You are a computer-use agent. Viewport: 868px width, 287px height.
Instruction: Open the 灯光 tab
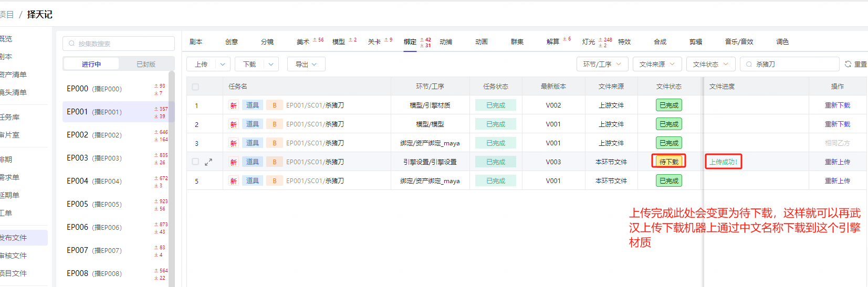[x=589, y=42]
